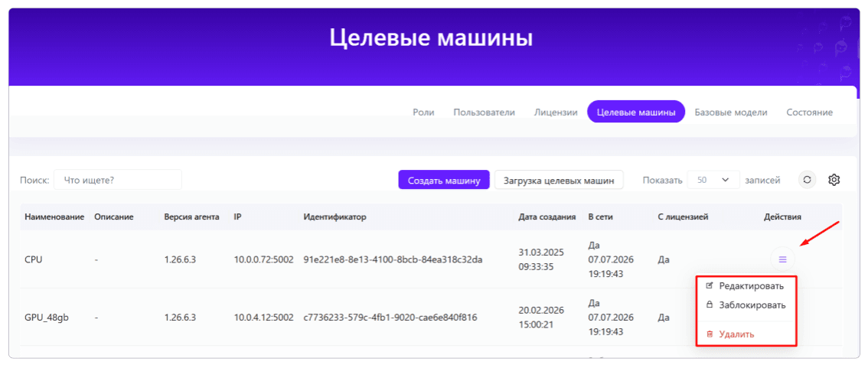Switch to the Состояние tab
Screen dimensions: 868x365
pos(809,112)
